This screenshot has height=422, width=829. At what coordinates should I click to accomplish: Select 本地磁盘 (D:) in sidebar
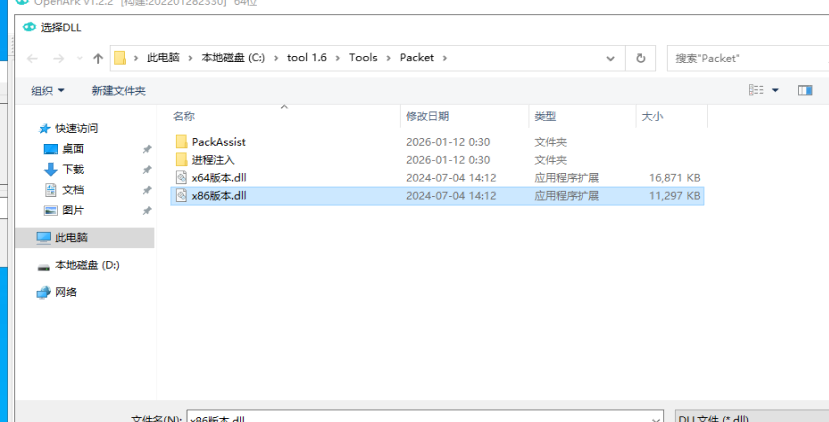[87, 265]
